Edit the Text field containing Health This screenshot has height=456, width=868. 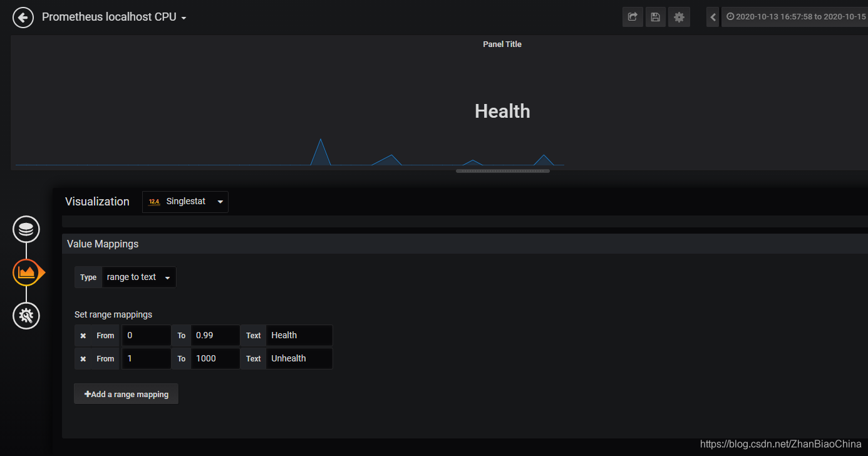click(299, 336)
